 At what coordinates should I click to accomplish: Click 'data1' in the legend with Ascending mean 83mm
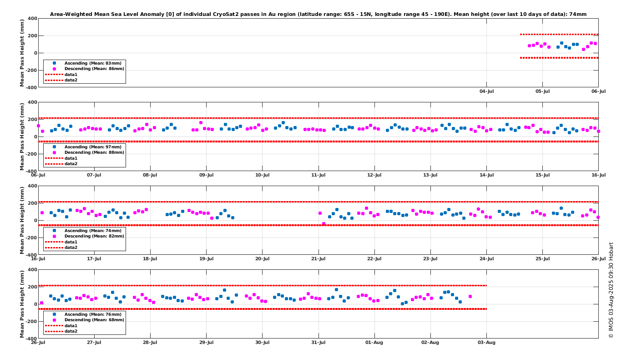coord(71,74)
